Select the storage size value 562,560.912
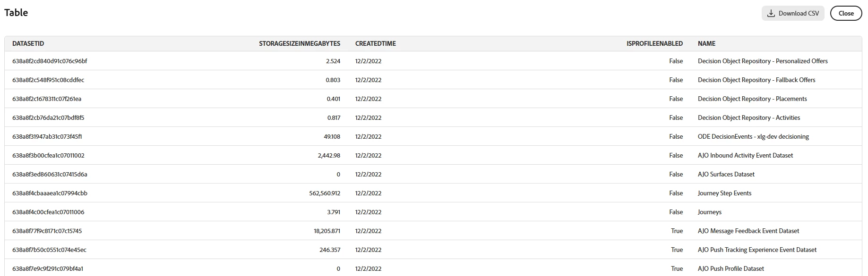The height and width of the screenshot is (276, 868). pos(325,193)
